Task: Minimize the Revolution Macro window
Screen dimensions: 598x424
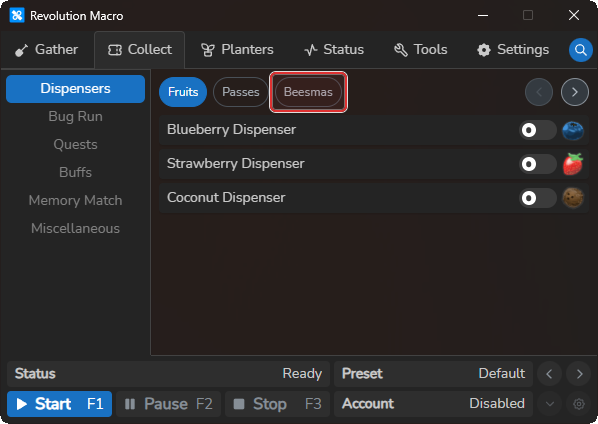Action: point(483,16)
